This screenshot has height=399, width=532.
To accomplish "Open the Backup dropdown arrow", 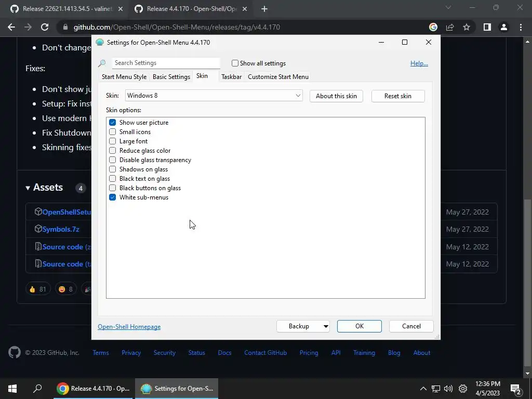I will click(x=325, y=326).
